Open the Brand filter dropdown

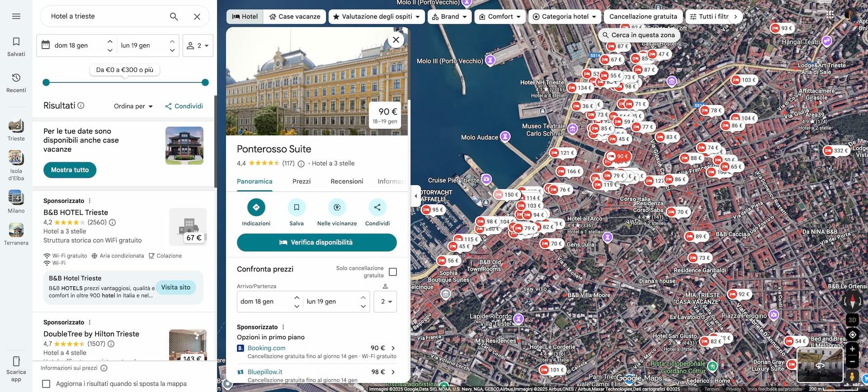[x=449, y=17]
